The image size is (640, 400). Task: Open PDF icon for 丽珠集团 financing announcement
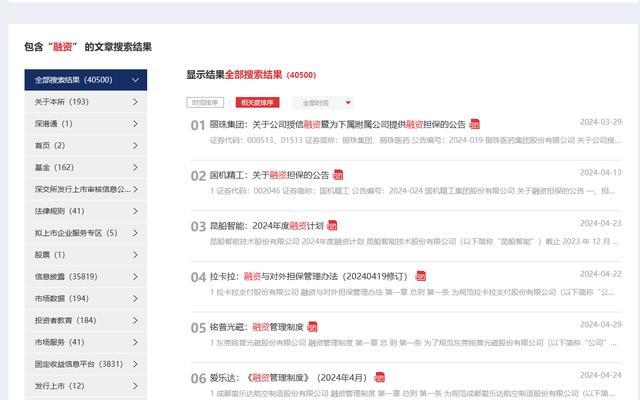tap(475, 124)
